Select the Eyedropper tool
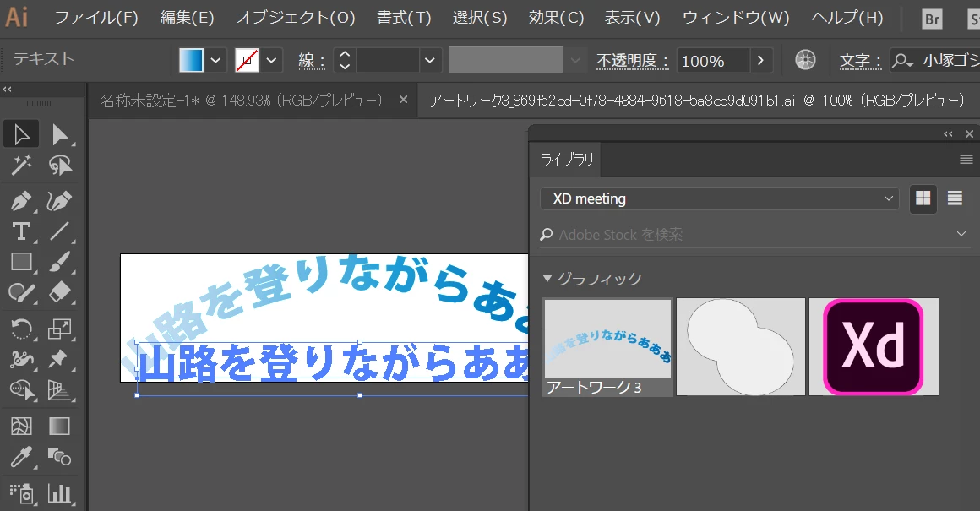This screenshot has width=980, height=511. (21, 457)
